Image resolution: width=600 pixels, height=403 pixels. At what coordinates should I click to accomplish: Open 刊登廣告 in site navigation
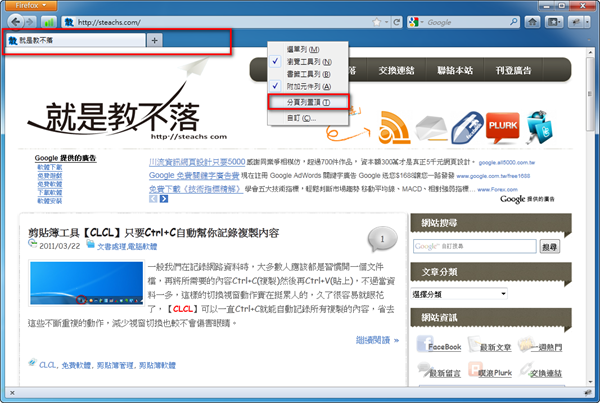click(514, 70)
